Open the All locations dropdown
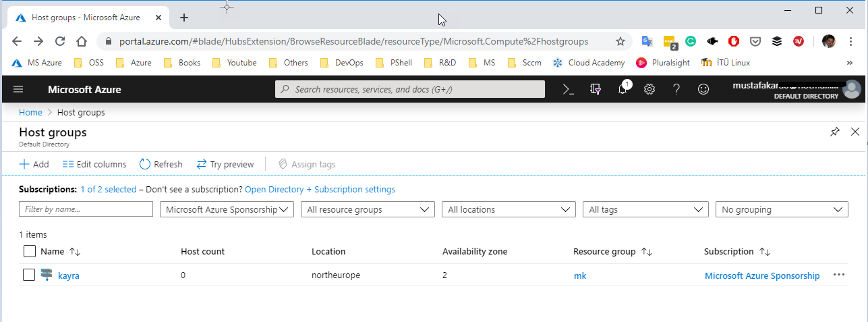 tap(509, 209)
